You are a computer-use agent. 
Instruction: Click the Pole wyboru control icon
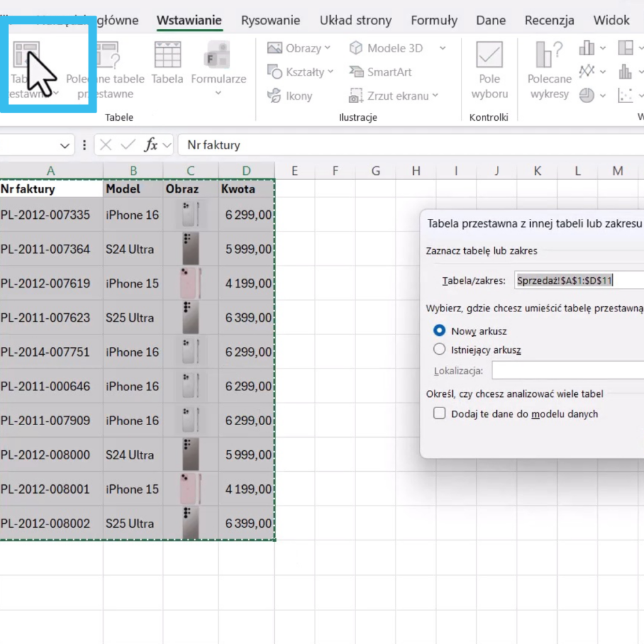(489, 55)
